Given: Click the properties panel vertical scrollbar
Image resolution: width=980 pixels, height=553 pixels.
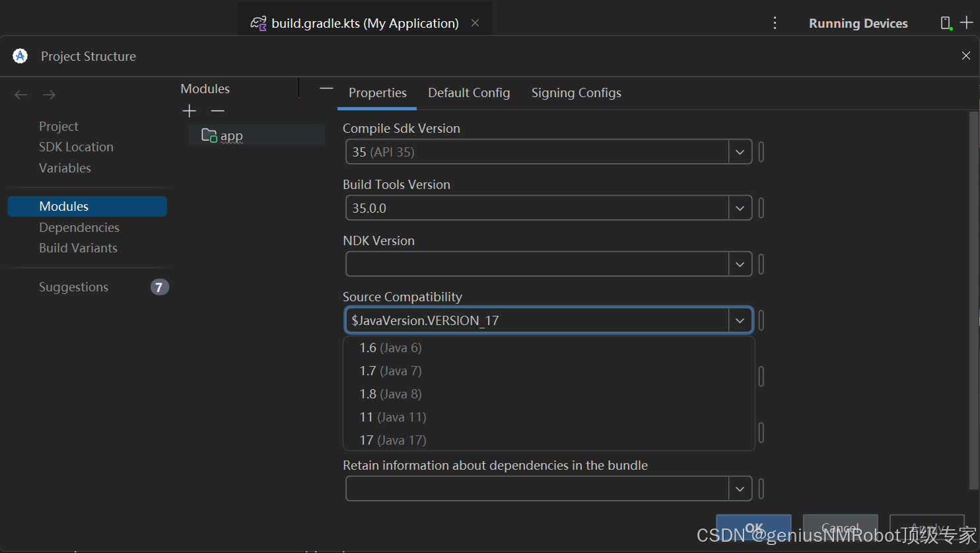Looking at the screenshot, I should [x=973, y=301].
